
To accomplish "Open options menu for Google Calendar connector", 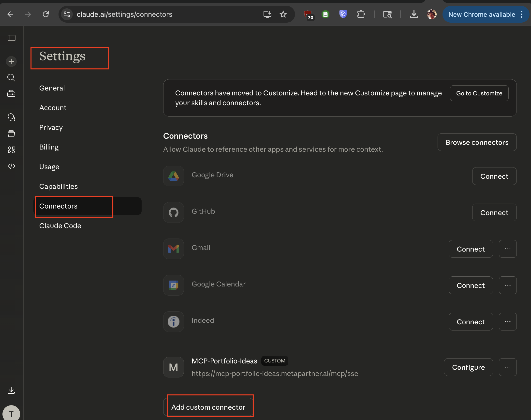I will pos(508,285).
